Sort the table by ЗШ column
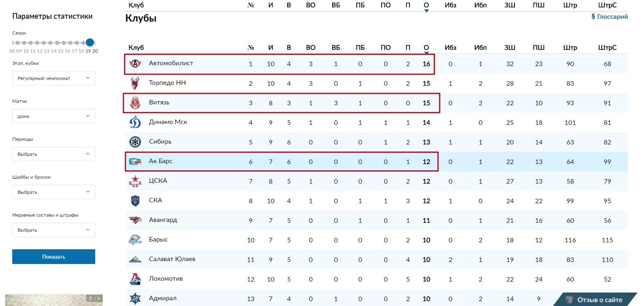 510,47
